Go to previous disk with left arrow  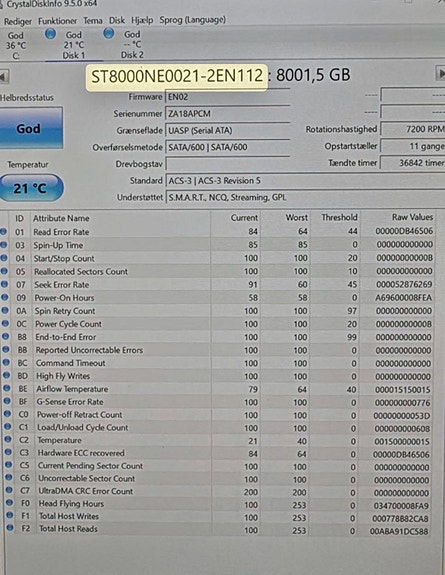coord(4,77)
